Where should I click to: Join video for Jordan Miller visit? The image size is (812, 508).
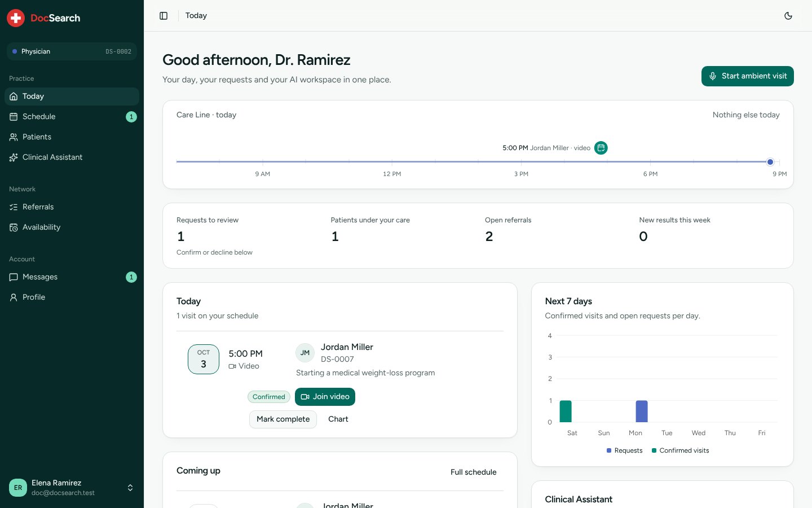point(325,397)
